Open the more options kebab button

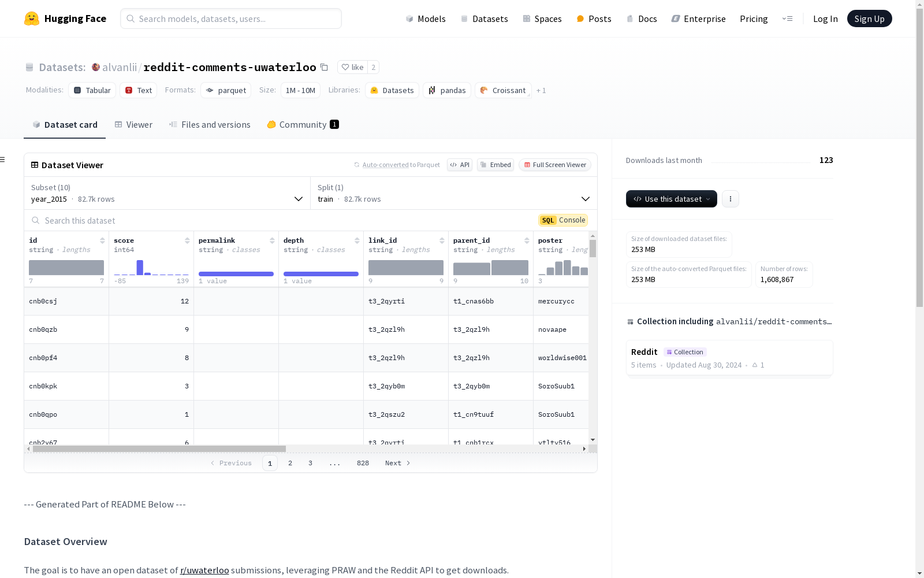point(731,199)
